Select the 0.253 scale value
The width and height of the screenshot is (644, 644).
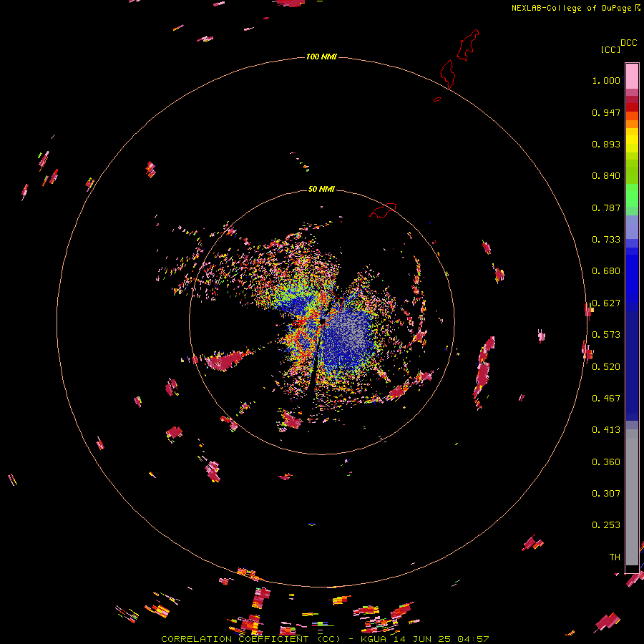(606, 525)
